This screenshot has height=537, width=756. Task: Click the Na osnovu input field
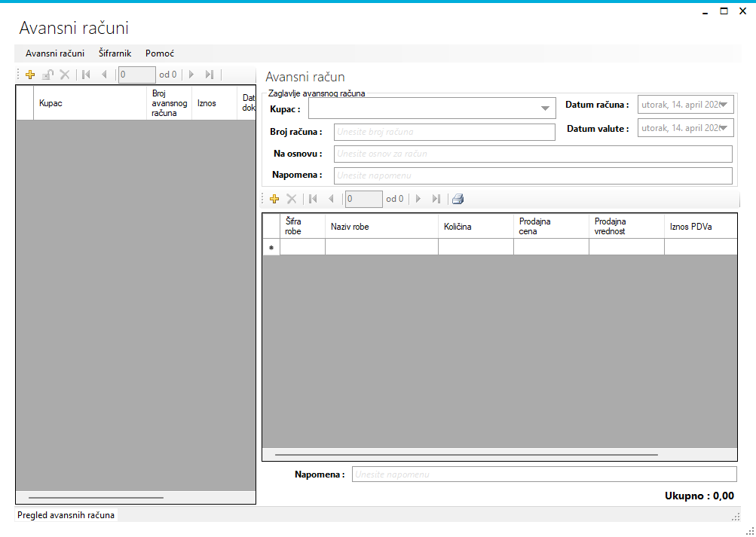tap(533, 154)
